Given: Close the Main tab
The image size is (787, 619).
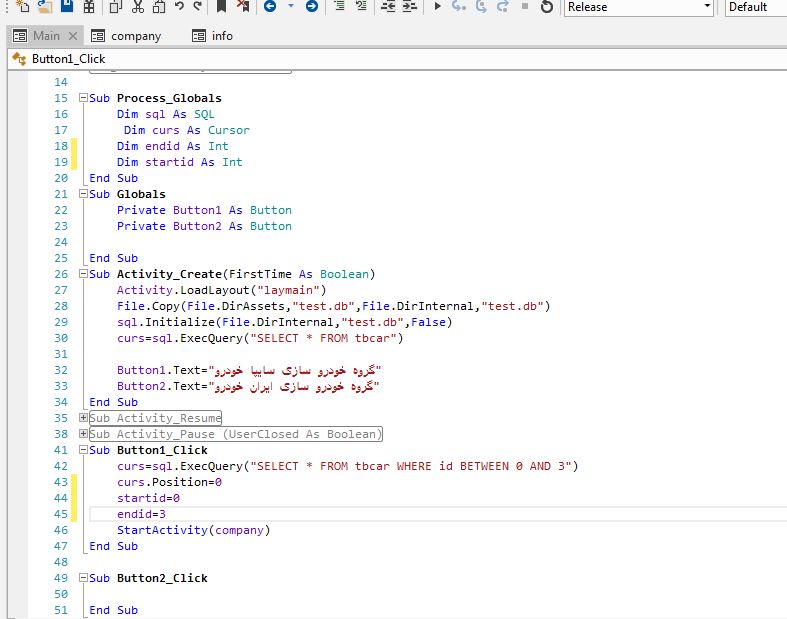Looking at the screenshot, I should coord(72,35).
